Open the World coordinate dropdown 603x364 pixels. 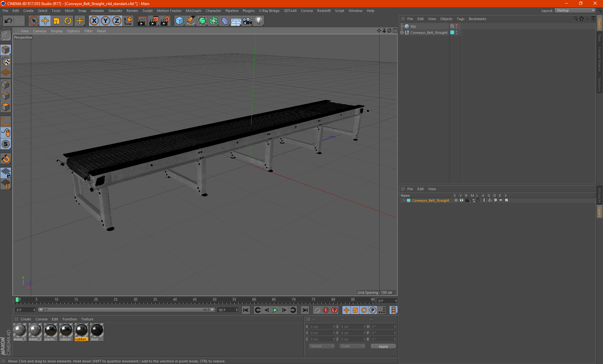coord(322,346)
